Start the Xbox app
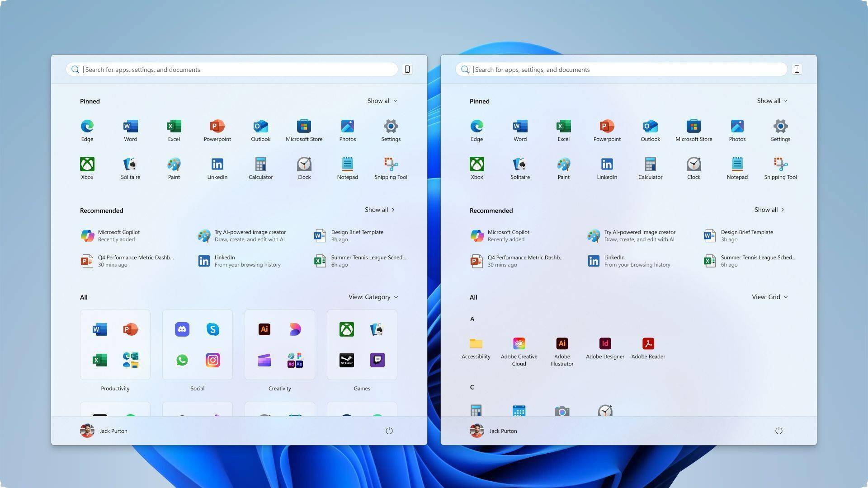 [x=87, y=168]
